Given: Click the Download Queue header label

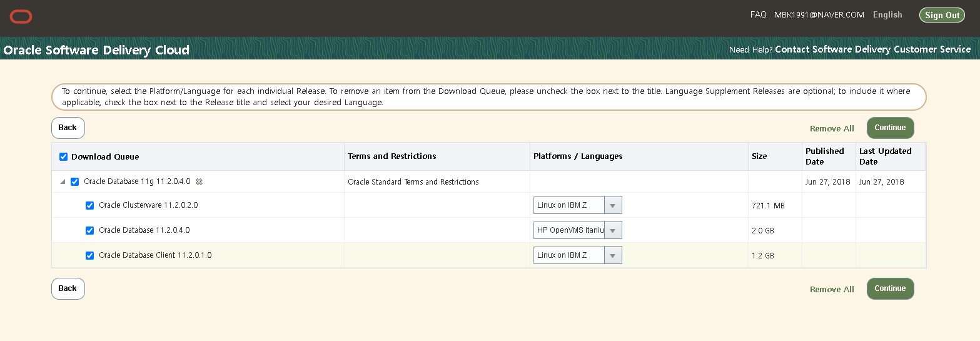Looking at the screenshot, I should coord(105,157).
